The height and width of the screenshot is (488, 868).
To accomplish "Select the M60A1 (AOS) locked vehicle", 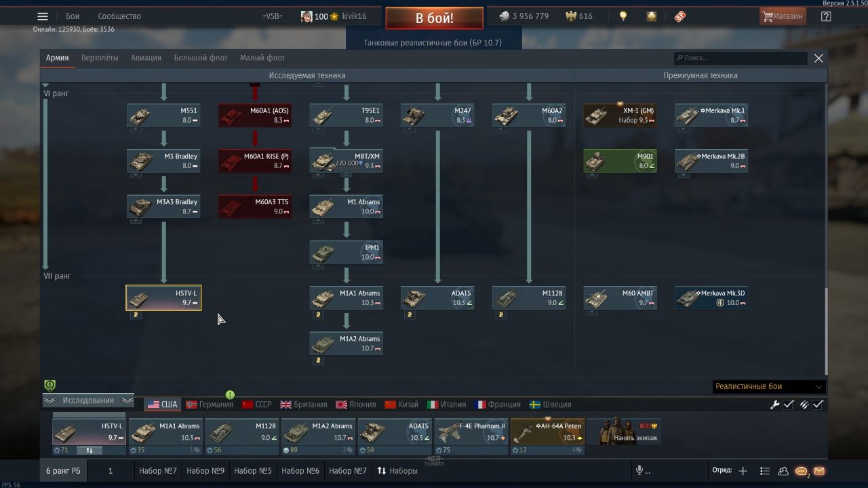I will click(255, 115).
